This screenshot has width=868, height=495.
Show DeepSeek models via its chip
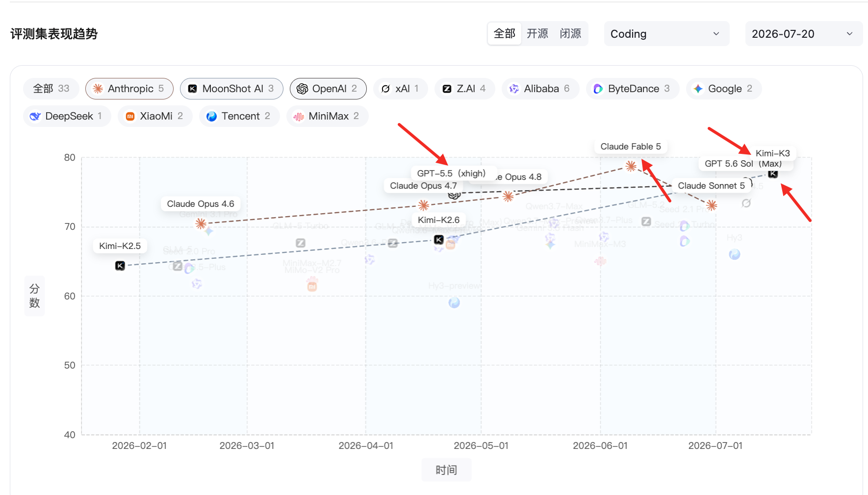[67, 116]
